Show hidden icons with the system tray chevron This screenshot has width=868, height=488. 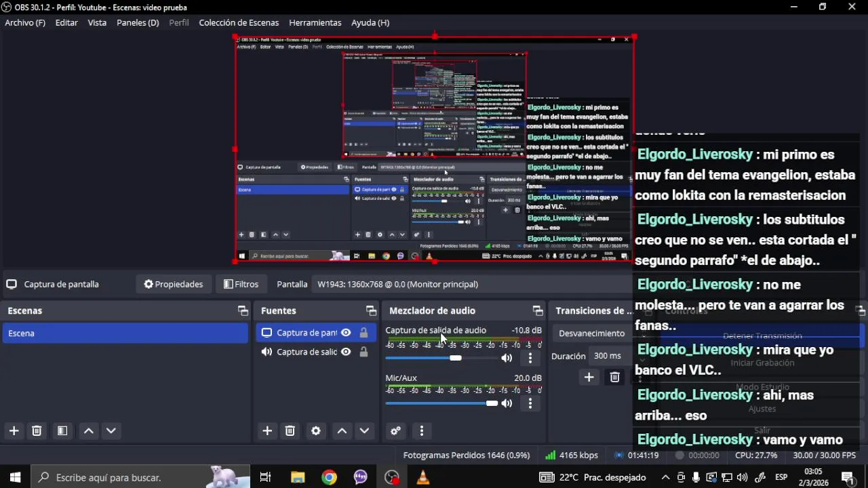(x=665, y=477)
